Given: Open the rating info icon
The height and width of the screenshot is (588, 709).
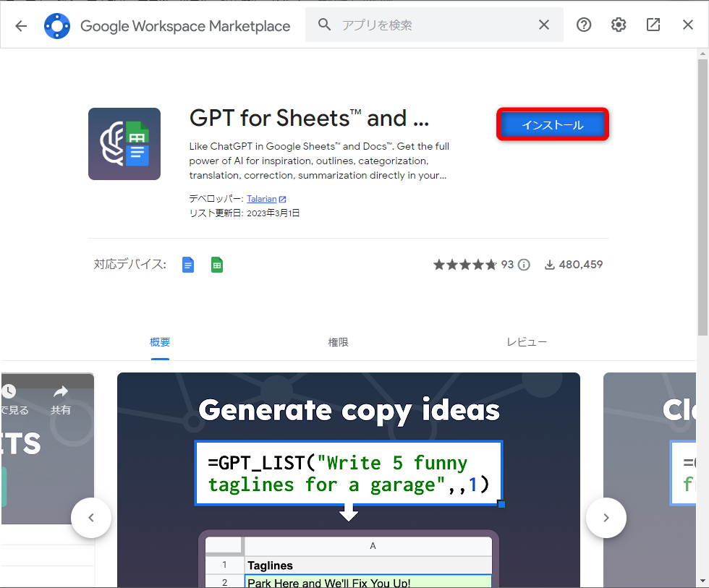Looking at the screenshot, I should point(524,265).
